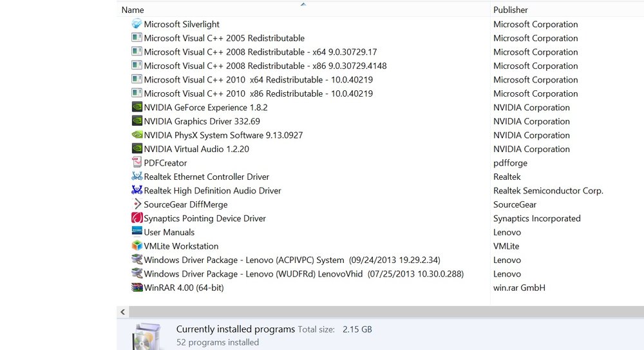Select the VMLite Workstation cube icon
Image resolution: width=644 pixels, height=350 pixels.
[x=137, y=246]
